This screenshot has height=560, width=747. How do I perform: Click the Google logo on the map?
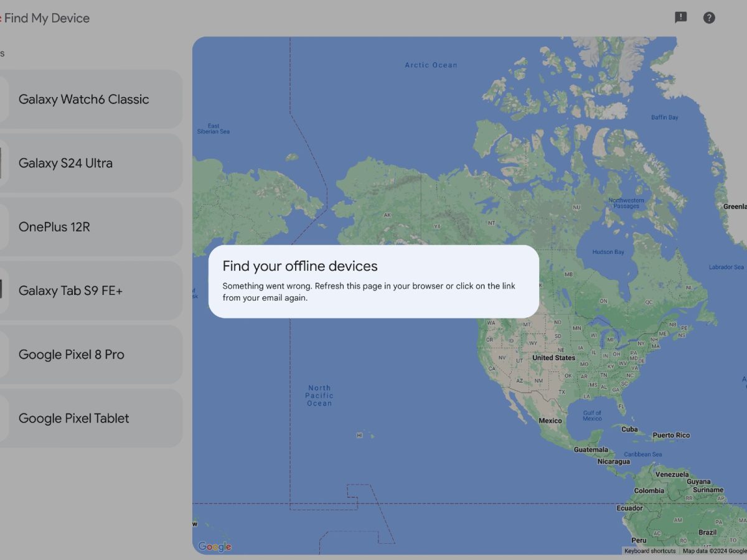215,546
